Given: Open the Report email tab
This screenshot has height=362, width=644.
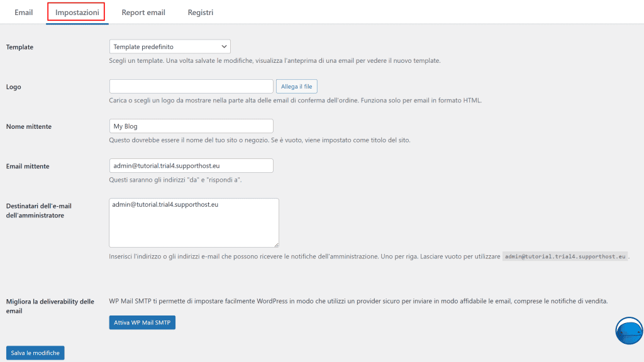Looking at the screenshot, I should click(x=143, y=12).
